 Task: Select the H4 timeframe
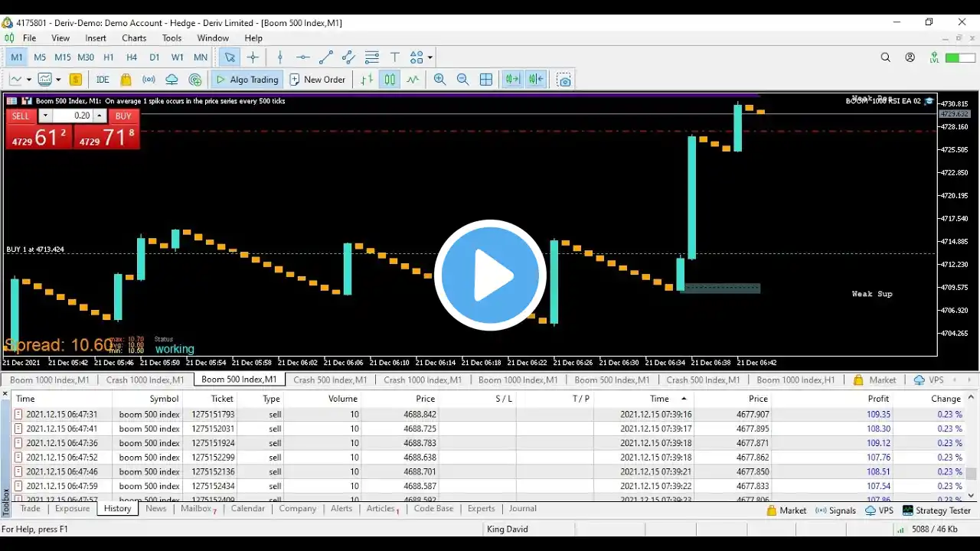[132, 57]
